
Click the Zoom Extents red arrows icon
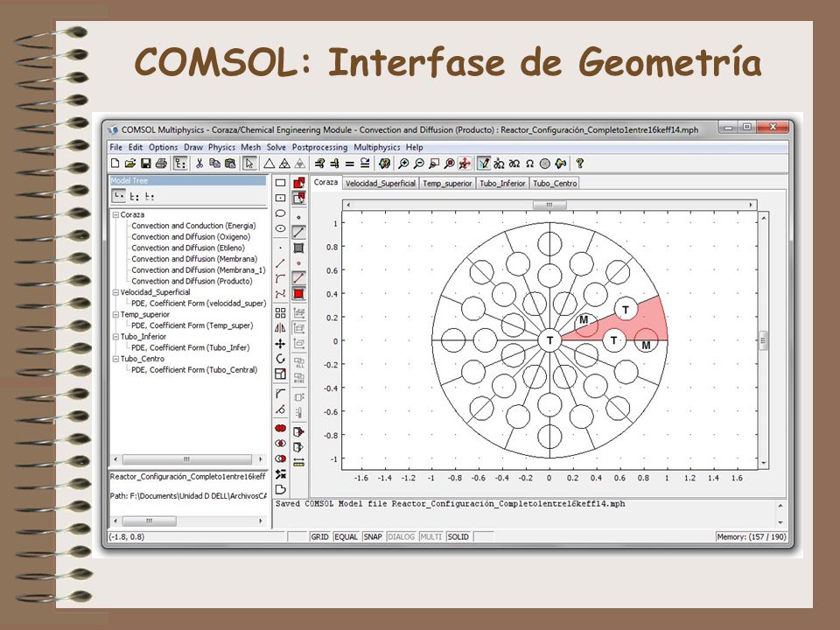[x=465, y=164]
